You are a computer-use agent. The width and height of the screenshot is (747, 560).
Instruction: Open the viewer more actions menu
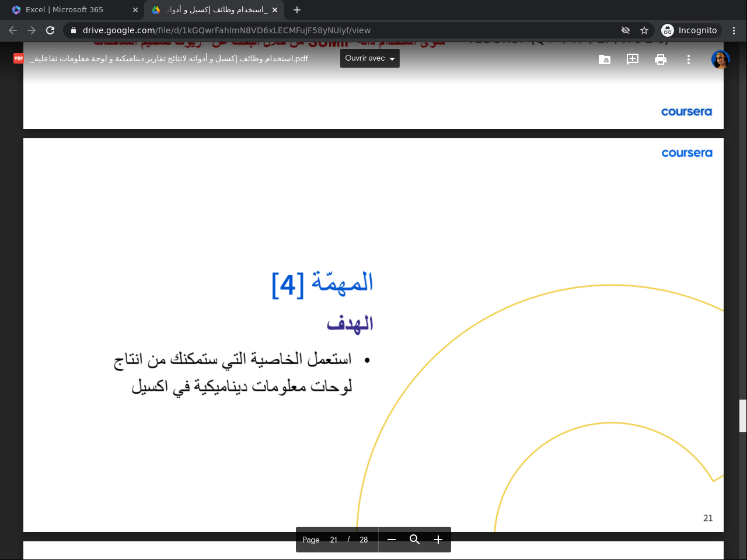click(x=689, y=60)
